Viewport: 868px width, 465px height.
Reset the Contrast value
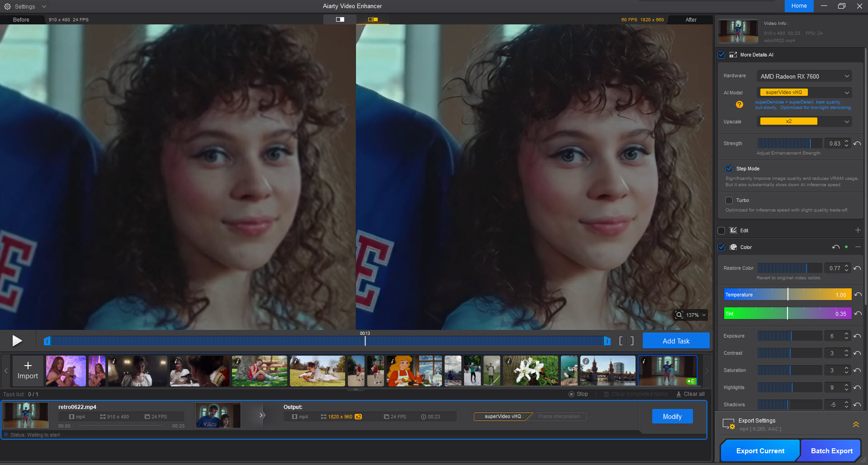pos(857,353)
